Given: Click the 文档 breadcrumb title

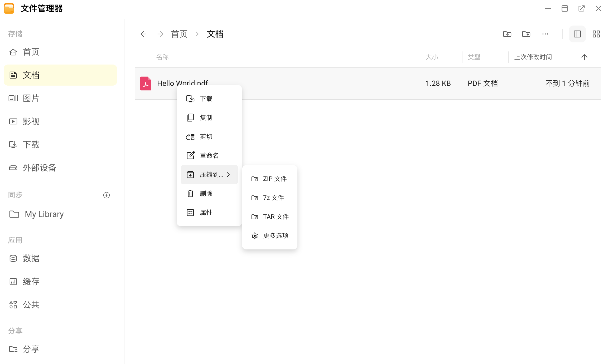Looking at the screenshot, I should pos(215,34).
